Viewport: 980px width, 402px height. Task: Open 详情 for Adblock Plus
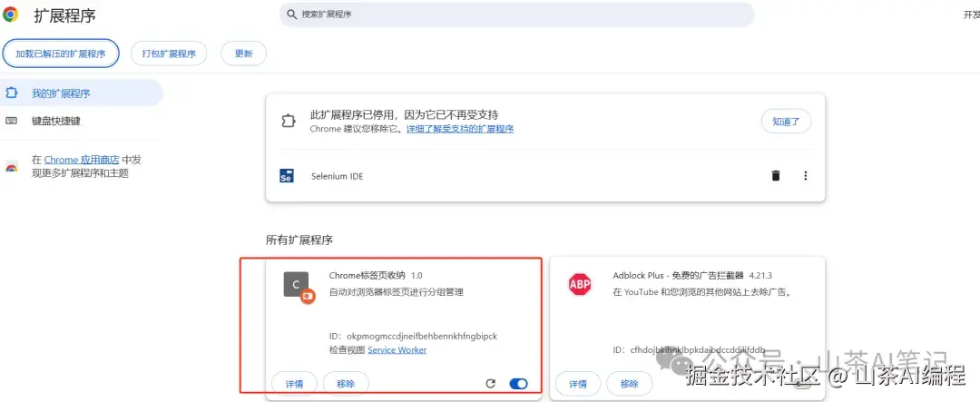578,384
